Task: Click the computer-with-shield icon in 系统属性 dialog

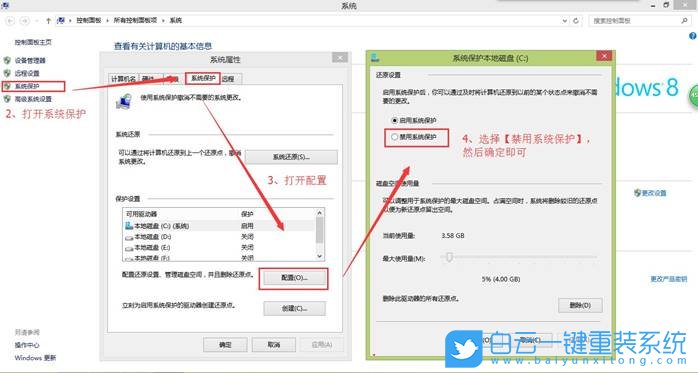Action: point(124,101)
